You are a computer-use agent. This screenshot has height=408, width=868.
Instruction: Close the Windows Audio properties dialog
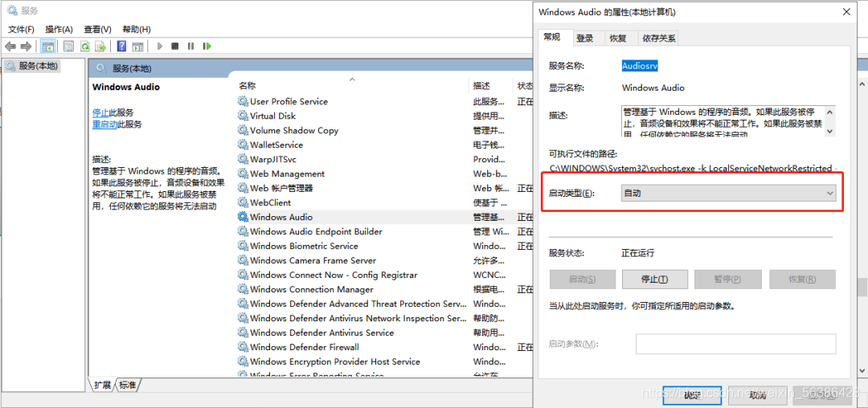tap(846, 11)
